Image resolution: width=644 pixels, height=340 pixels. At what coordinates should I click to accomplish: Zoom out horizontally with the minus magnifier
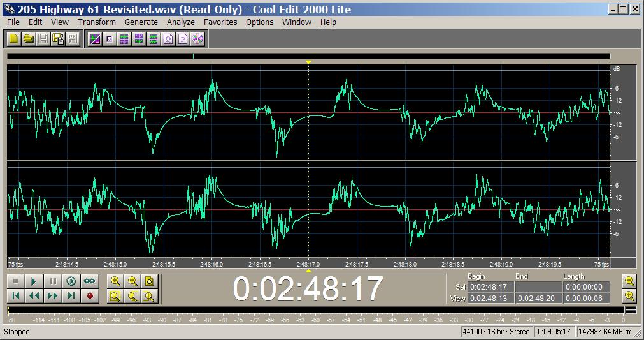click(x=132, y=281)
